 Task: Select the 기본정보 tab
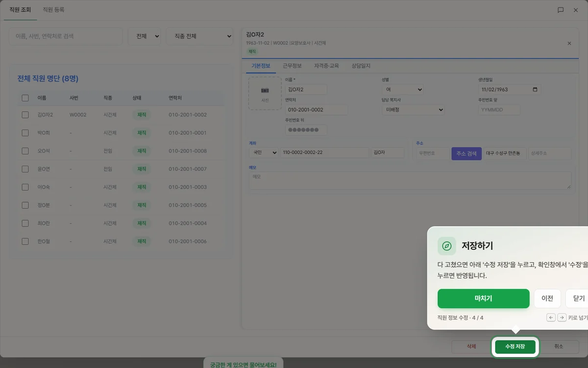coord(261,66)
